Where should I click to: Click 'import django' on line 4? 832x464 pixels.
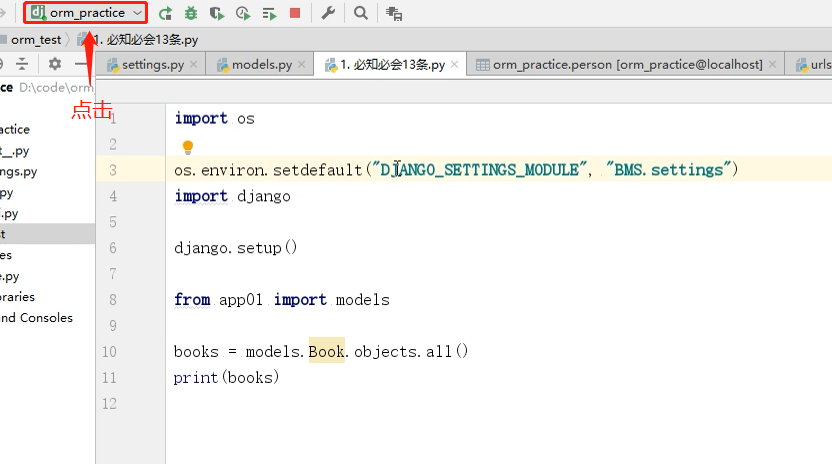click(x=232, y=196)
